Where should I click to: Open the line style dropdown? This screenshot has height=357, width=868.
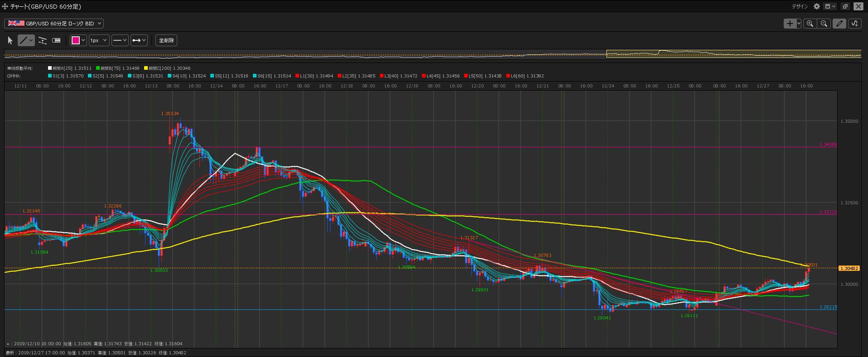pos(120,40)
